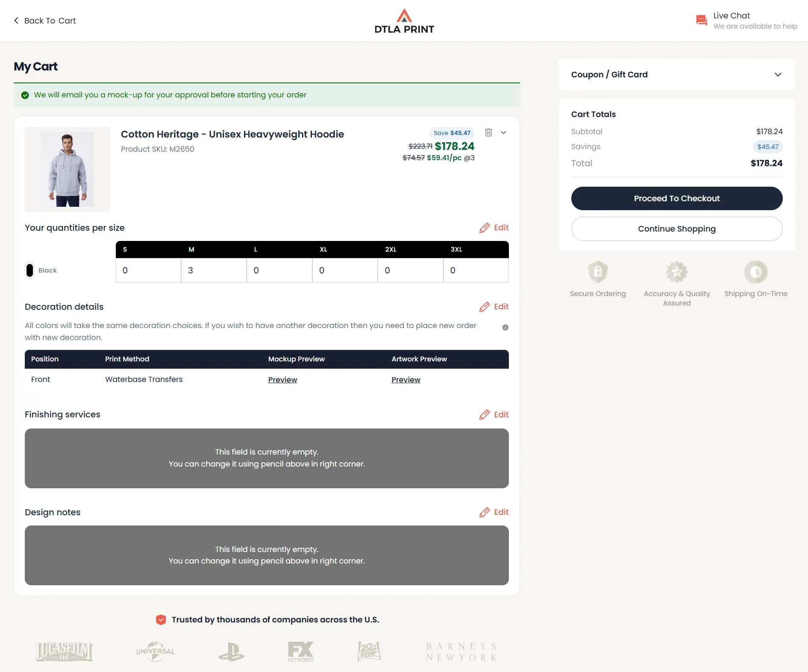Screen dimensions: 808x672
Task: Proceed To Checkout
Action: pyautogui.click(x=676, y=198)
